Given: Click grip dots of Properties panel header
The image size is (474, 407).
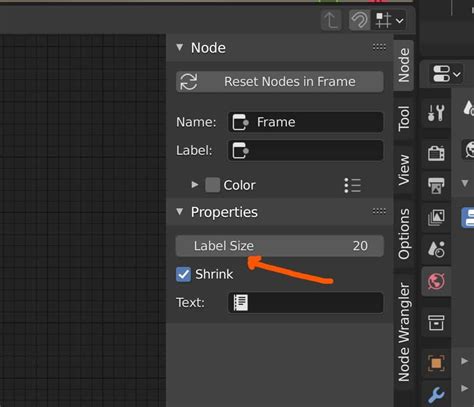Looking at the screenshot, I should 379,211.
